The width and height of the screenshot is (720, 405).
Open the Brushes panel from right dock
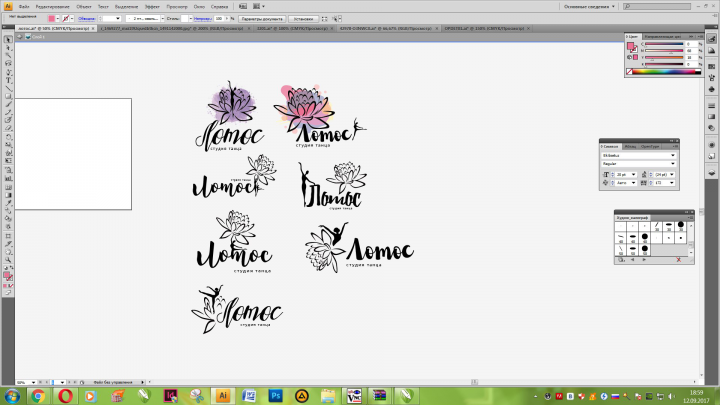pos(712,78)
